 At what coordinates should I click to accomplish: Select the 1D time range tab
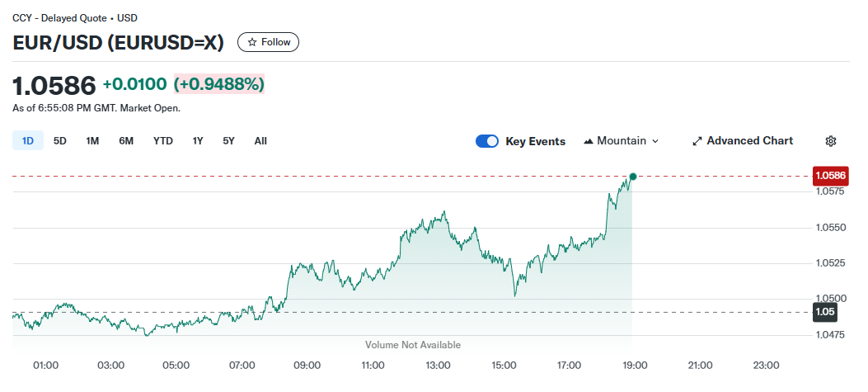point(28,141)
